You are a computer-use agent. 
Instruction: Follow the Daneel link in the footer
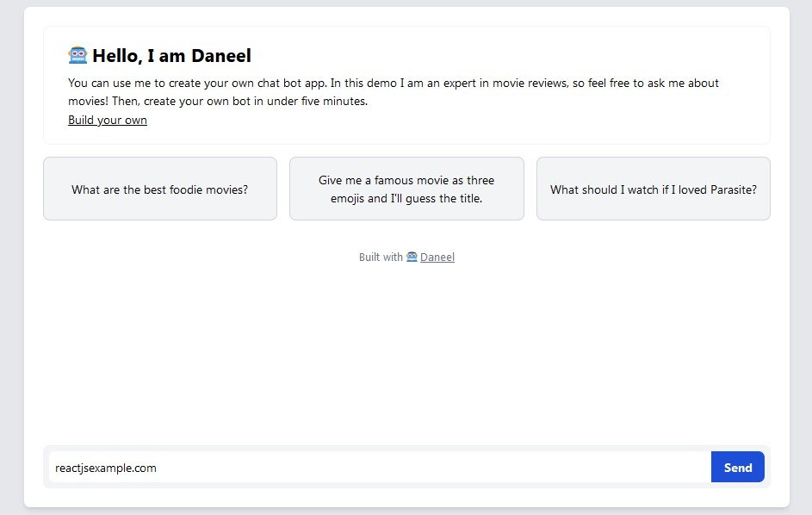tap(437, 257)
